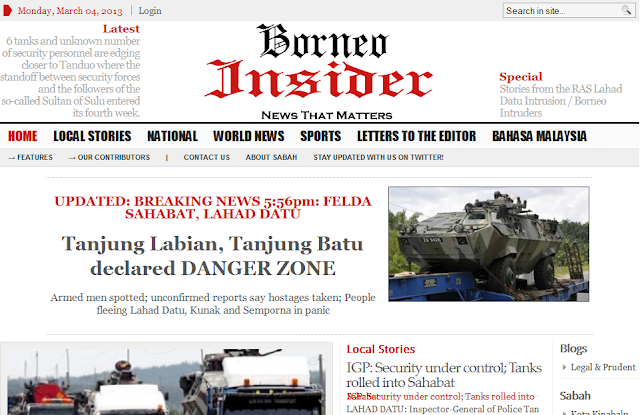Click the Blogs sidebar heading
The image size is (640, 415).
573,348
